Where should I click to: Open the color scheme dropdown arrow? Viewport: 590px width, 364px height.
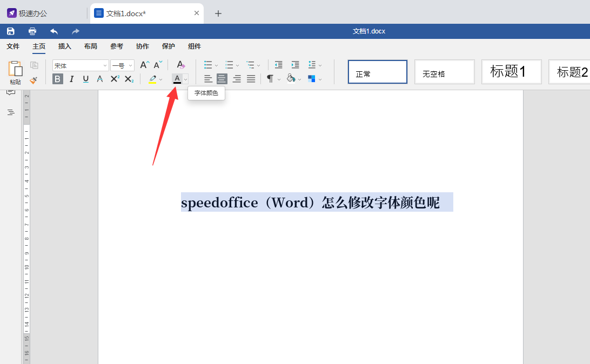coord(320,79)
